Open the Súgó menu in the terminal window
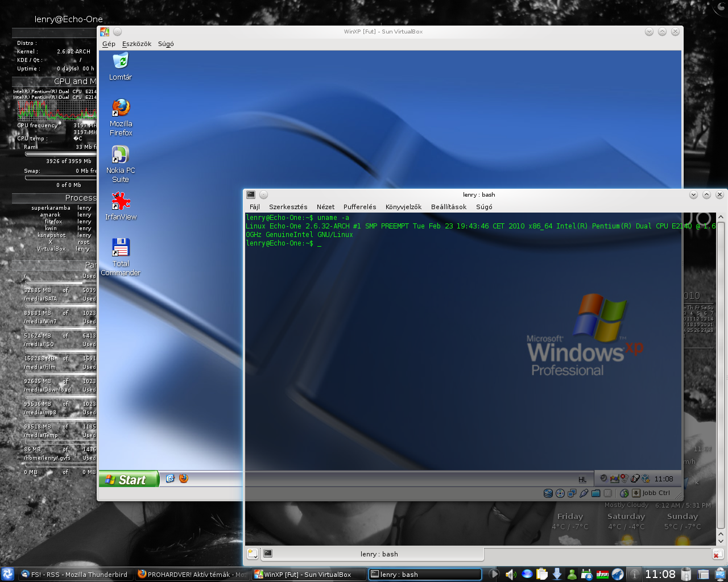728x582 pixels. coord(484,207)
